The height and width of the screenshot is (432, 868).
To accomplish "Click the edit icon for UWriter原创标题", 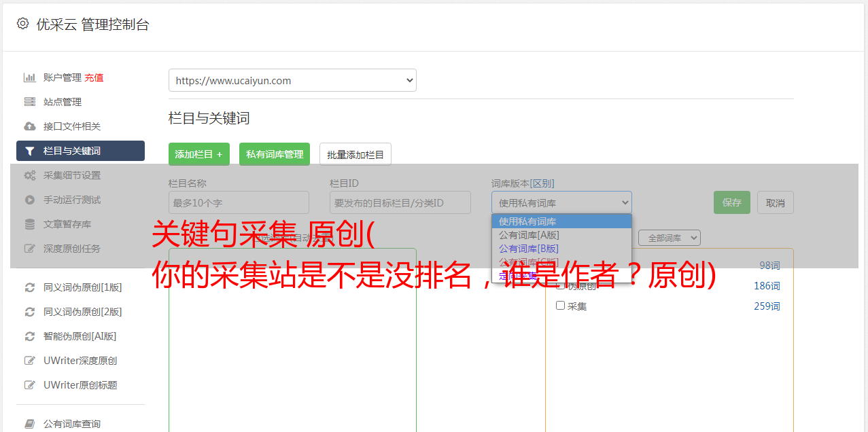I will pos(29,385).
